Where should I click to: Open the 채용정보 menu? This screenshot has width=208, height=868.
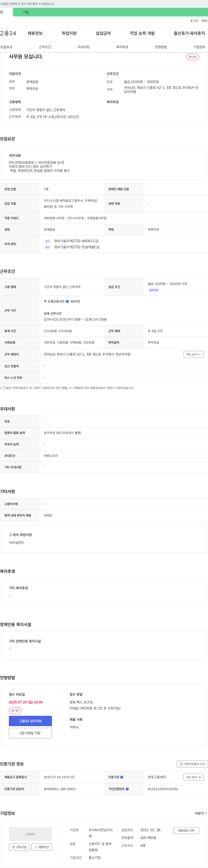tap(35, 33)
